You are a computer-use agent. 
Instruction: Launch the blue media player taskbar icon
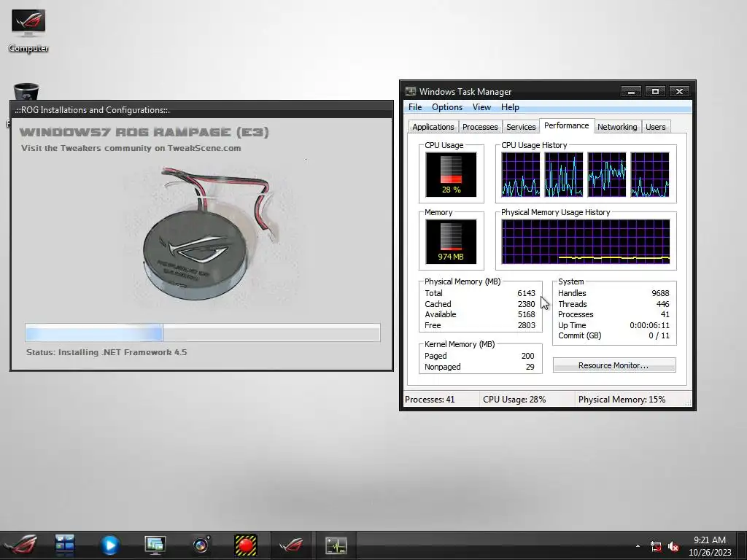[110, 545]
